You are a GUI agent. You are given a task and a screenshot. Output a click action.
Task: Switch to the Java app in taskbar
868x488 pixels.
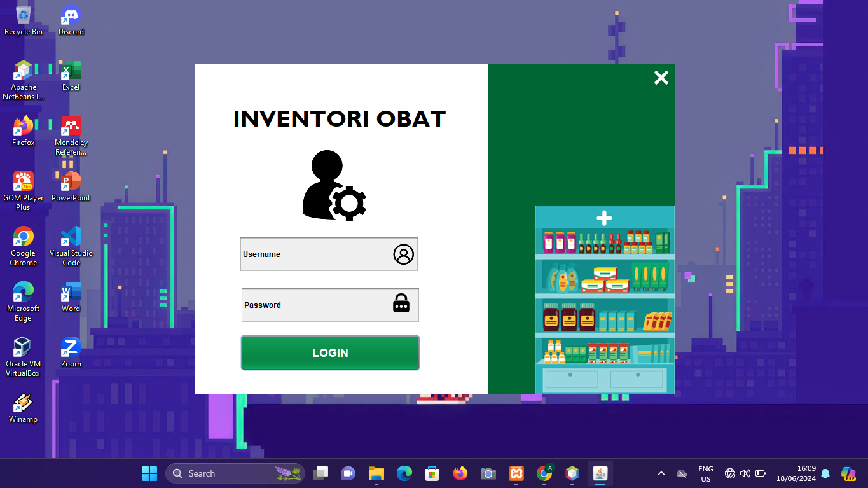(x=600, y=473)
